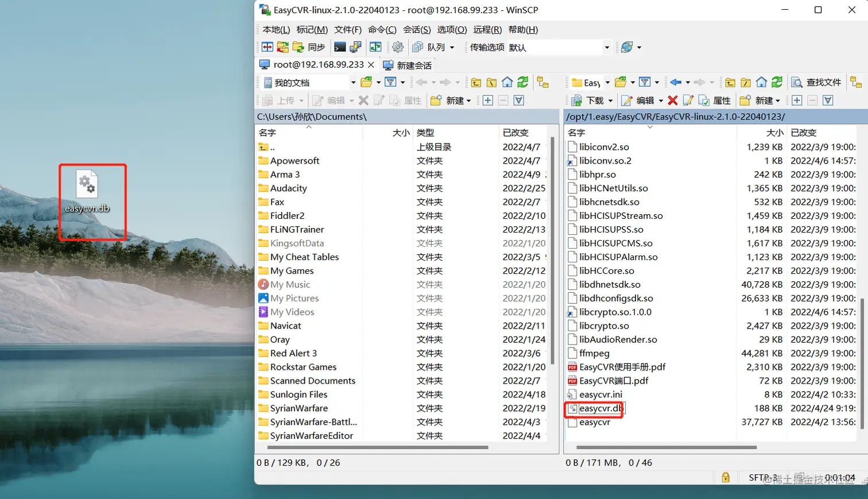Screen dimensions: 868x499
Task: Click local panel select files plus icon
Action: click(x=488, y=100)
